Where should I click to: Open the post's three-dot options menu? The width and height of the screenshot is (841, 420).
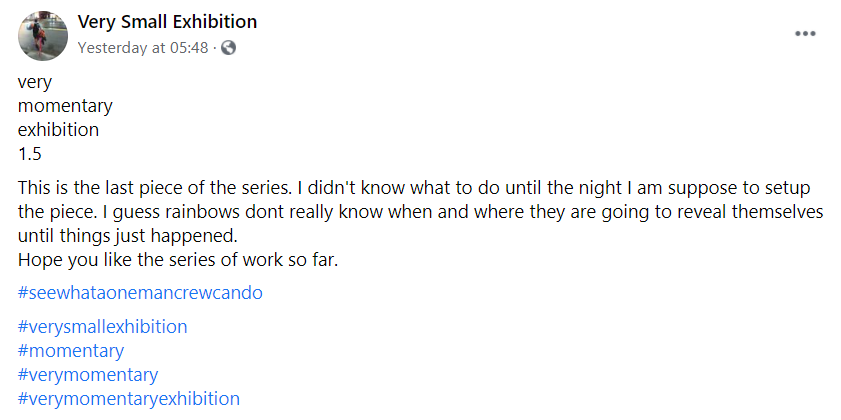pos(805,33)
